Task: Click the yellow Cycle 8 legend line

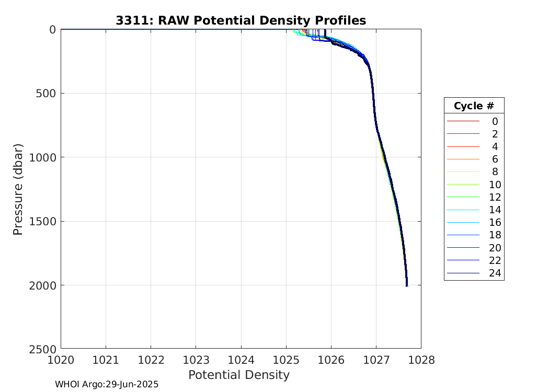Action: pyautogui.click(x=463, y=171)
